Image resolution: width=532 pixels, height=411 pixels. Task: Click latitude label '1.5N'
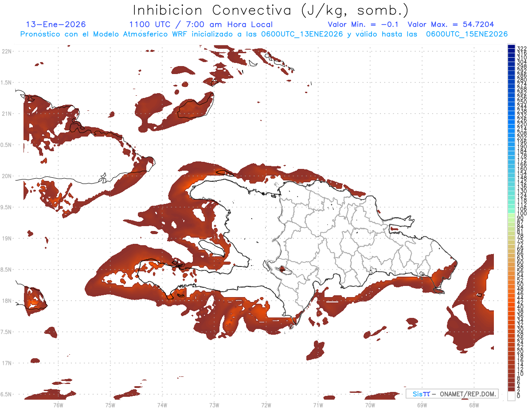[7, 82]
